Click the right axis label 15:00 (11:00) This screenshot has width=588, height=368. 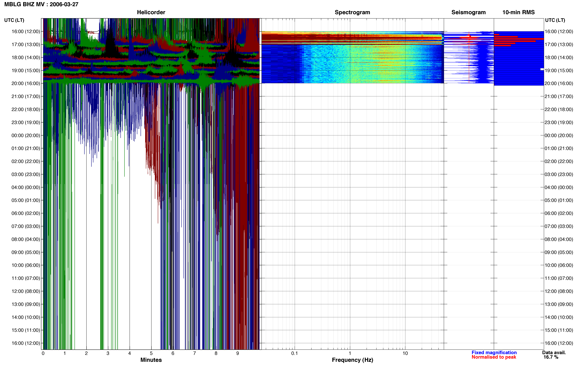tap(559, 330)
